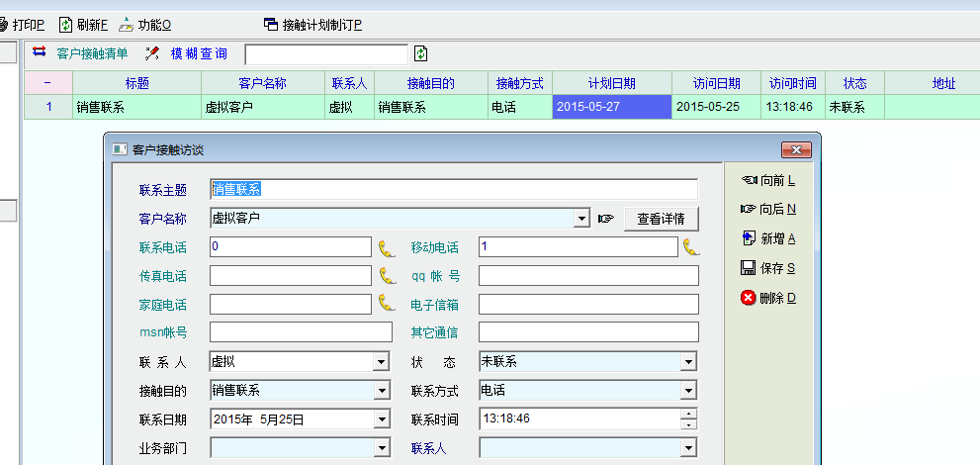
Task: Click the 查看详情 button
Action: point(661,219)
